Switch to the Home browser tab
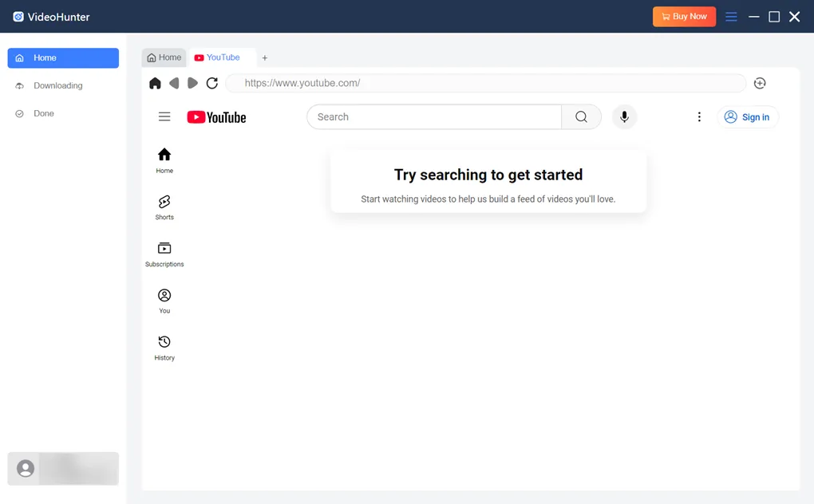This screenshot has height=504, width=814. coord(164,57)
